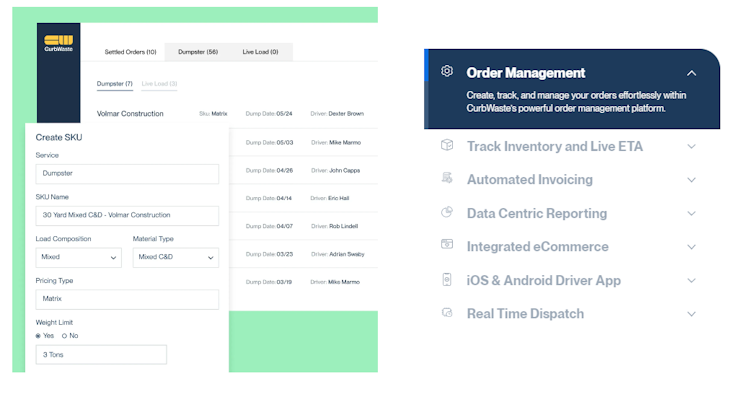Screen dimensions: 750x415
Task: Click the Automated Invoicing icon
Action: [447, 178]
